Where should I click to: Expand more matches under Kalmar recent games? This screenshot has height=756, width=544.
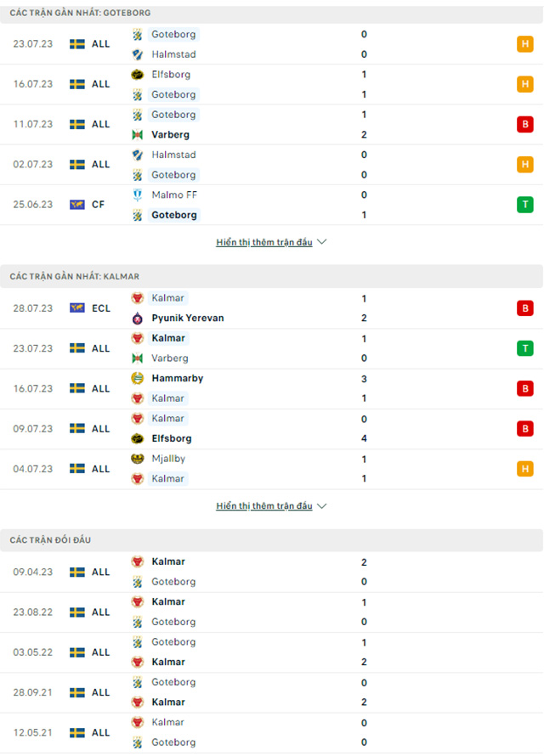tap(271, 506)
